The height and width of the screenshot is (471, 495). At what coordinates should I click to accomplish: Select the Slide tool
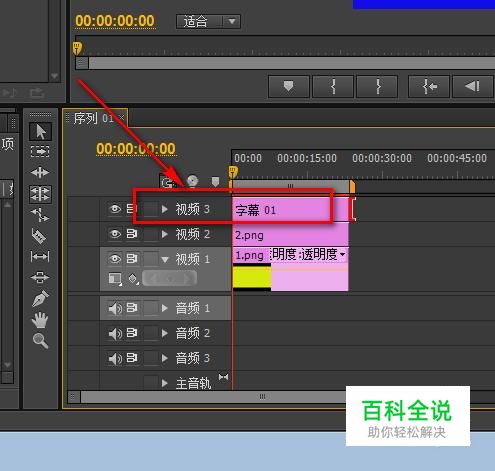[x=40, y=277]
